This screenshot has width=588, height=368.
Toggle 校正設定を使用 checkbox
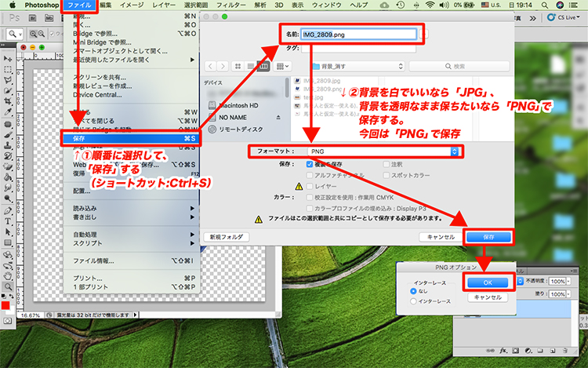click(310, 197)
